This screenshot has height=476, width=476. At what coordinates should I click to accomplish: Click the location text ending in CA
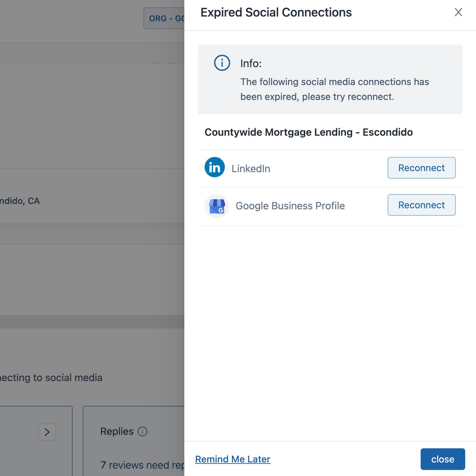point(20,201)
